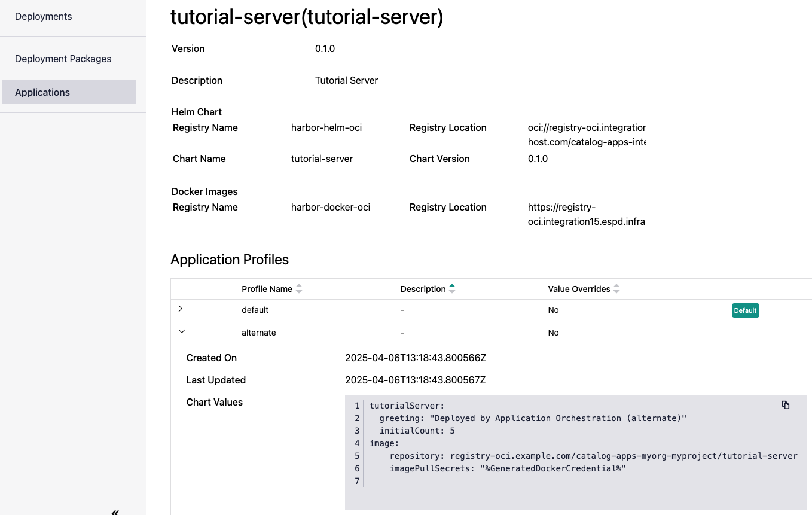Viewport: 812px width, 515px height.
Task: Click the Profile Name column header label
Action: point(267,289)
